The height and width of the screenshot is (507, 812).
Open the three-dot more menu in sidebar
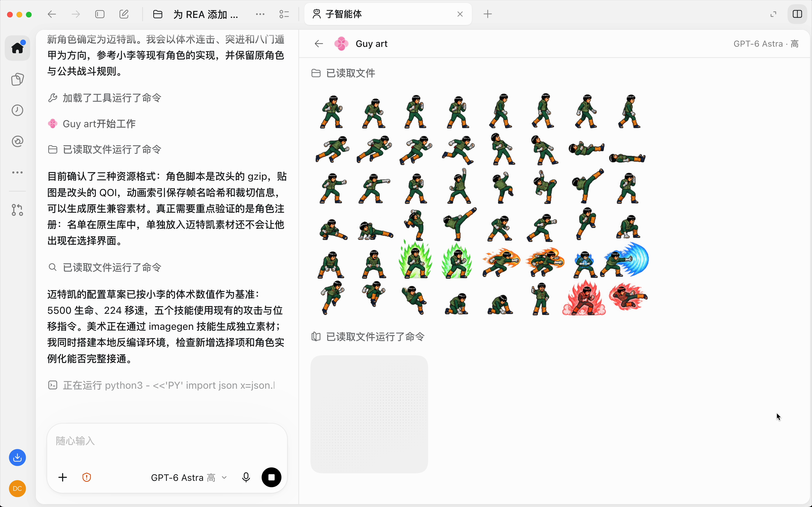(x=17, y=172)
